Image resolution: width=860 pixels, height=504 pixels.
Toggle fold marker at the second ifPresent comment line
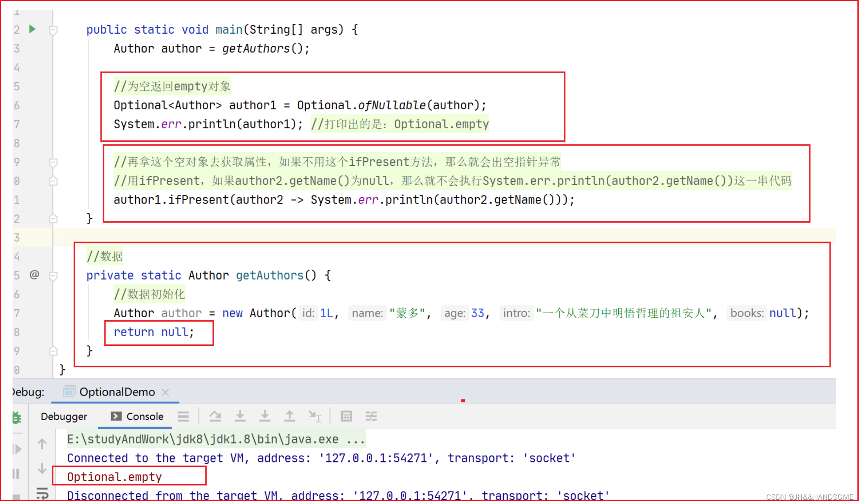pos(53,181)
